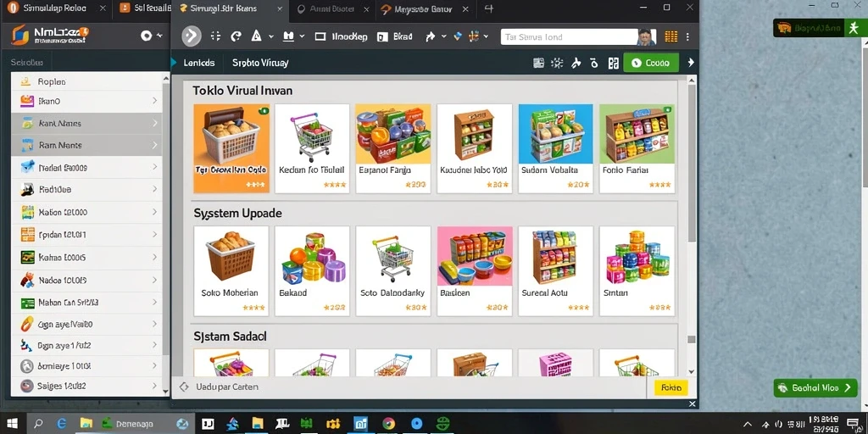Click the green Goohal Vloe button

point(815,388)
